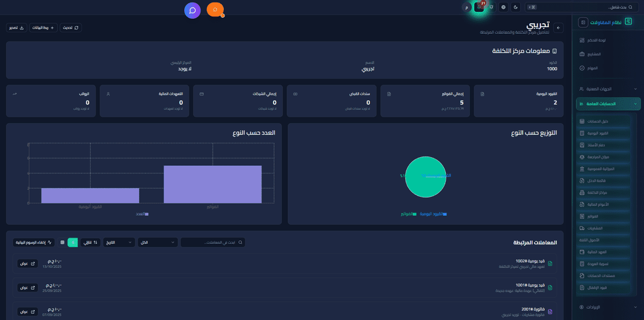Click إجمالي الفواتير stat card showing 5
This screenshot has height=320, width=644.
pos(425,101)
